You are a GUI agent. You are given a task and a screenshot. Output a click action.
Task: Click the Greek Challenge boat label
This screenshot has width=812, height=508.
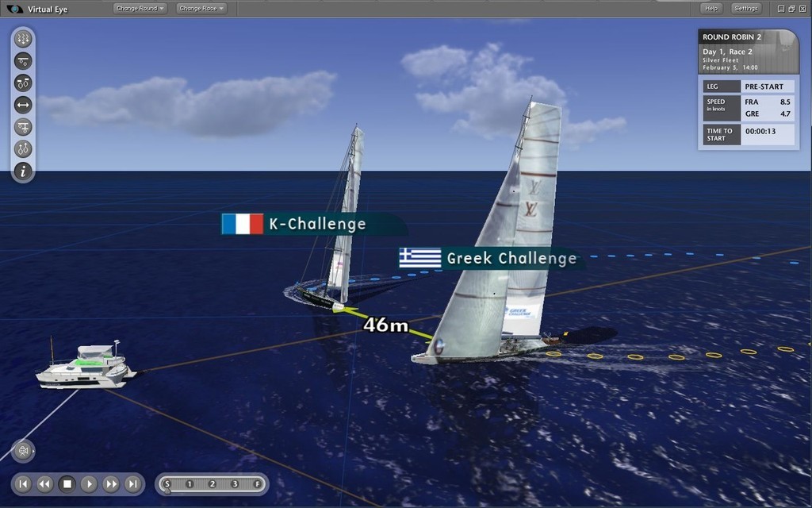511,258
